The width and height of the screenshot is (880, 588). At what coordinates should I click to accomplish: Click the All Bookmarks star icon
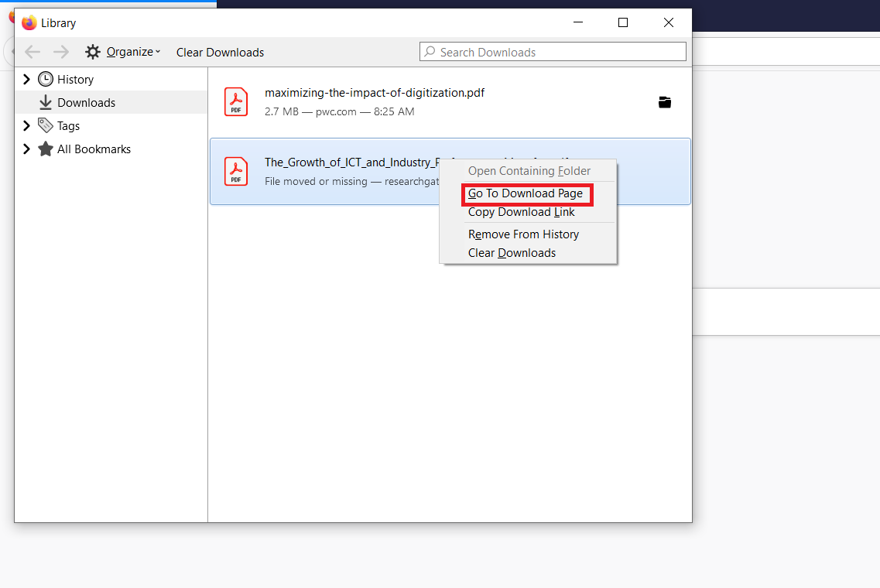47,149
